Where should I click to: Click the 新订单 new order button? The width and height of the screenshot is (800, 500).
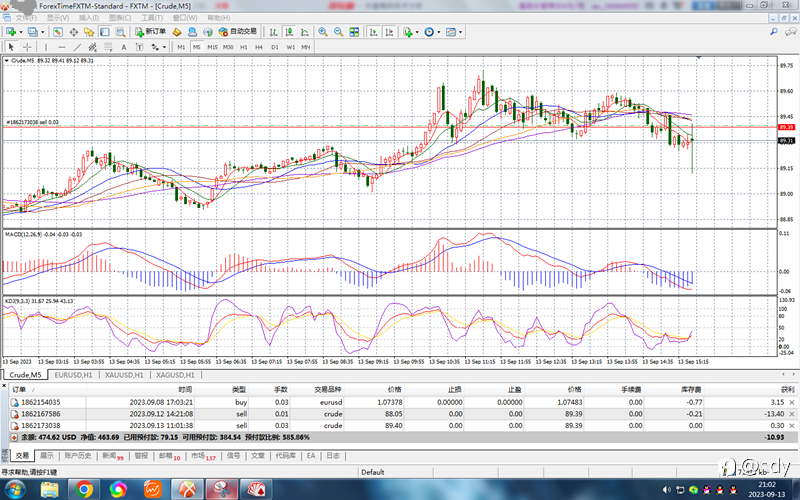pos(150,32)
